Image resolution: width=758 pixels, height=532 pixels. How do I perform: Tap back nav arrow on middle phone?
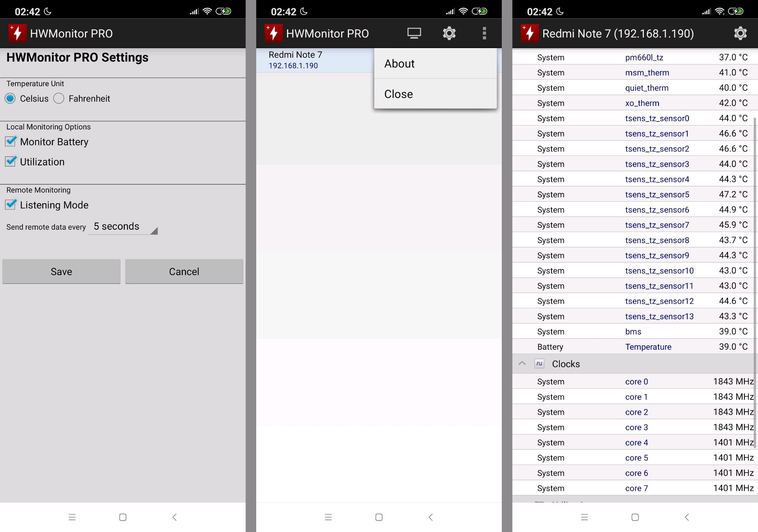(x=431, y=517)
